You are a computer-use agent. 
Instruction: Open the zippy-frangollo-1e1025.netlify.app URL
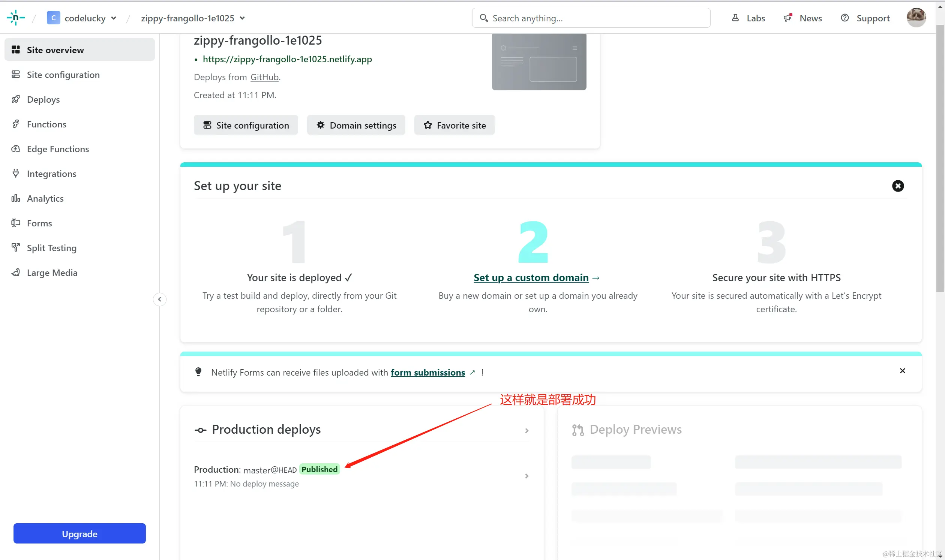[x=287, y=59]
